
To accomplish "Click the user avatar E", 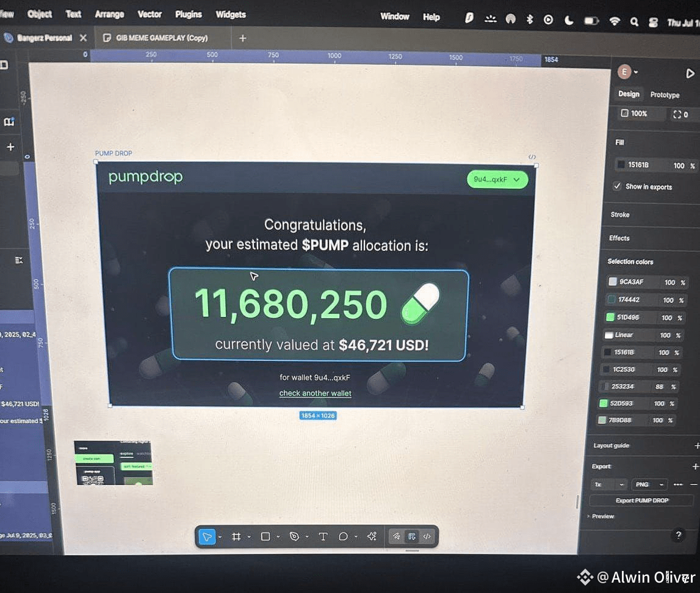I will click(x=624, y=71).
